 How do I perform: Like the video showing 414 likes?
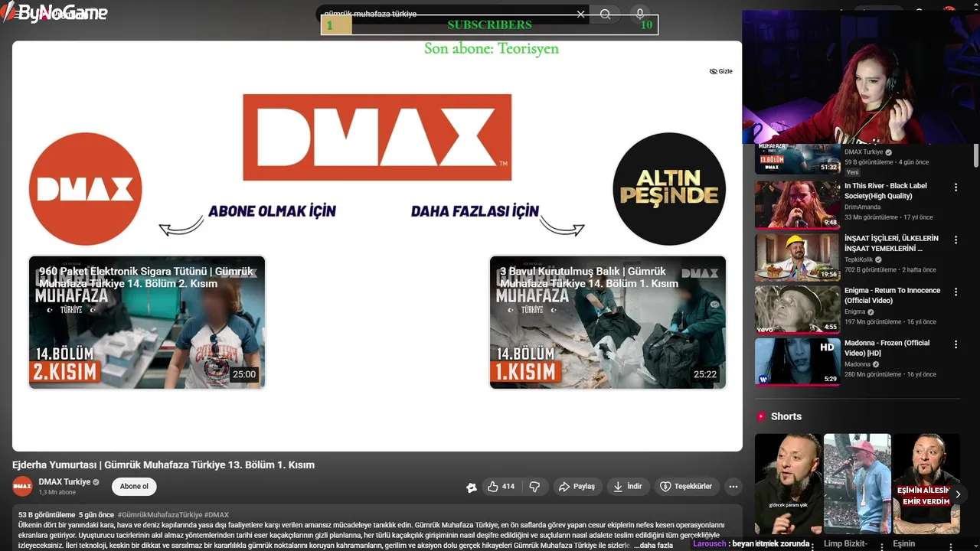pos(501,487)
